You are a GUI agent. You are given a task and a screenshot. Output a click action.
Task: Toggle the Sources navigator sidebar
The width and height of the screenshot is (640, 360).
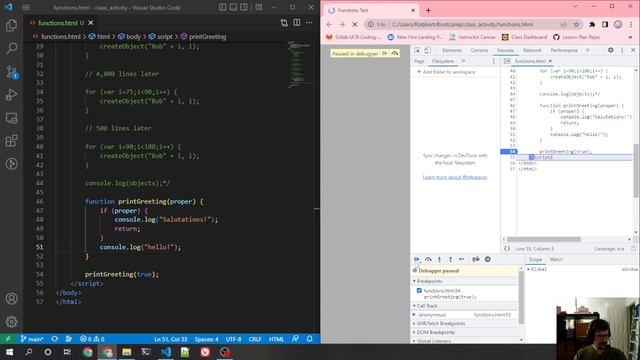point(507,61)
